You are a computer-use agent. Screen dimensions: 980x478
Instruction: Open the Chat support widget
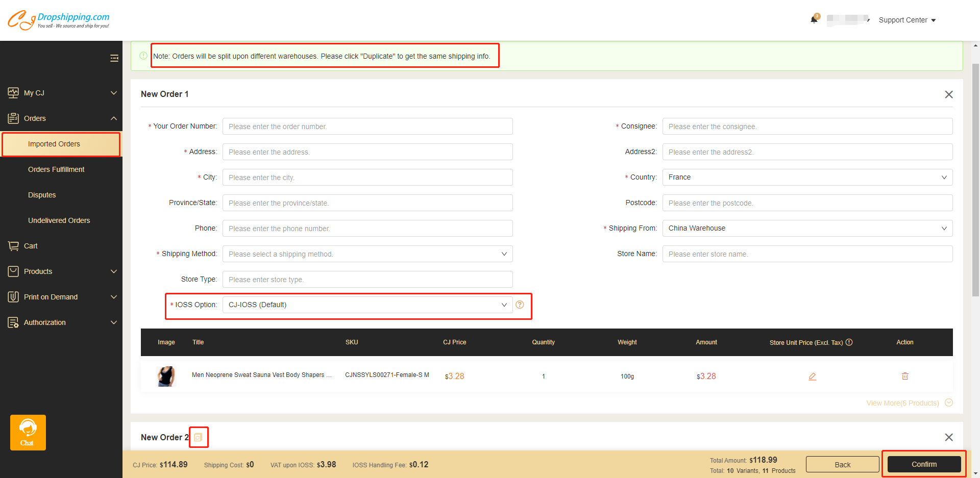coord(28,432)
